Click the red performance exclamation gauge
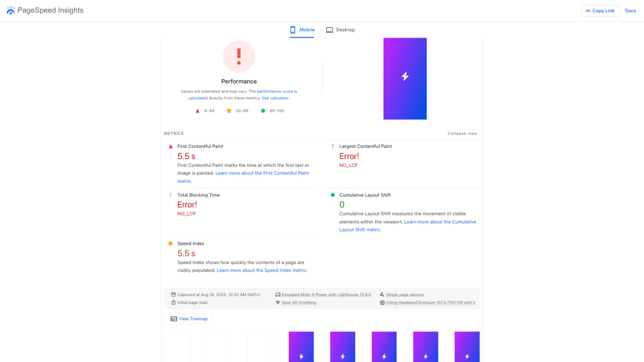 click(239, 56)
